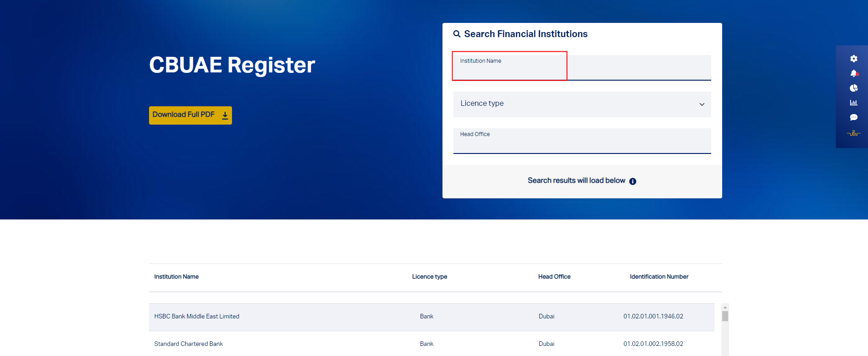
Task: Click the gold squiggle icon in sidebar
Action: click(853, 133)
